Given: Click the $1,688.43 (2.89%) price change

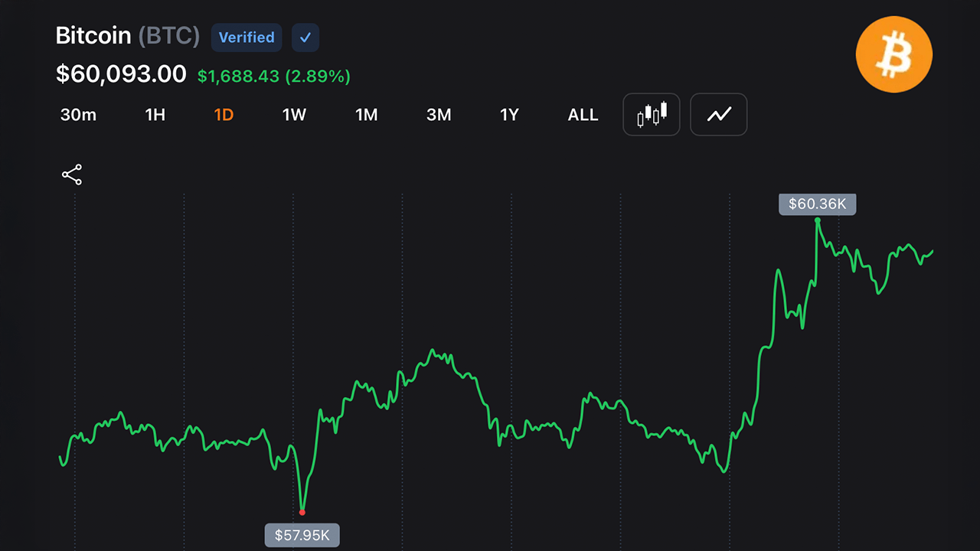Looking at the screenshot, I should pos(274,77).
